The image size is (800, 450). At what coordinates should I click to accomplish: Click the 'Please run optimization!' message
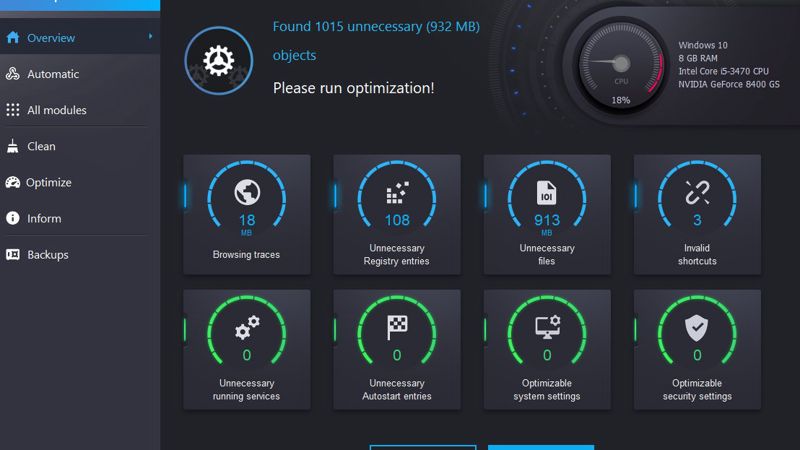(x=354, y=88)
